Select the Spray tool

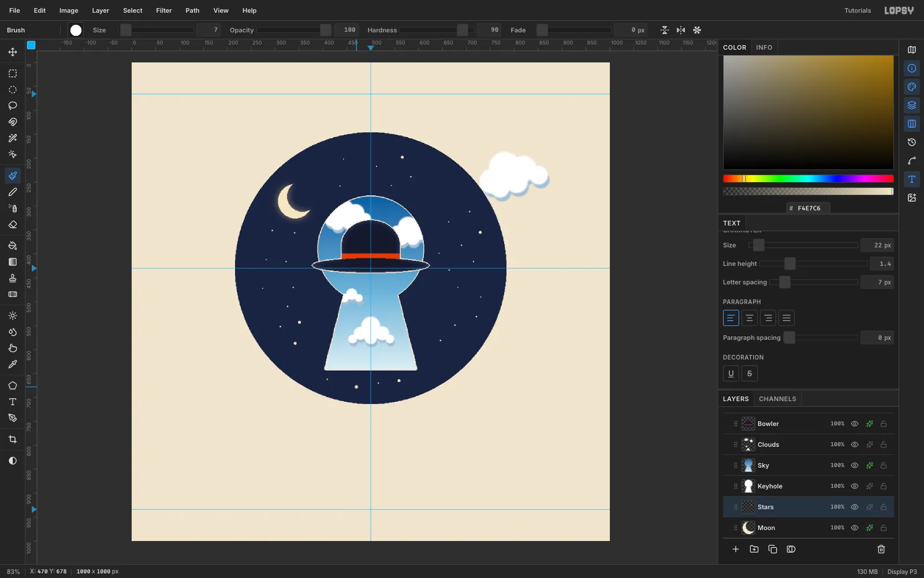[13, 208]
